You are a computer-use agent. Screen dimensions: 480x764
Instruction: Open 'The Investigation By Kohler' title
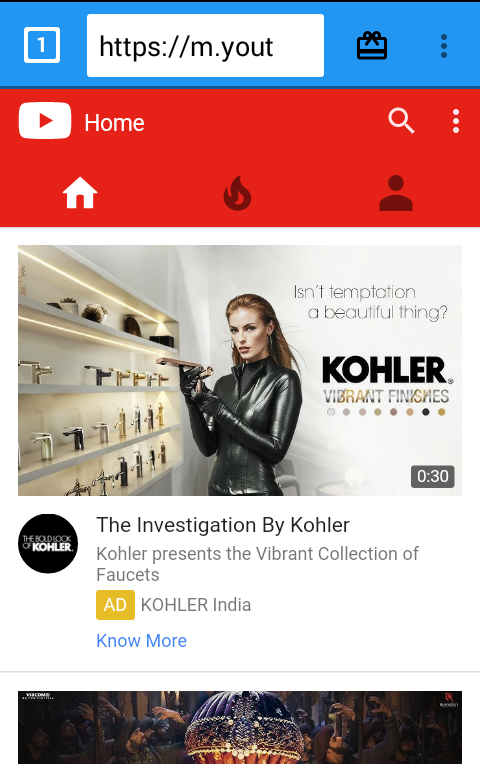[x=223, y=525]
